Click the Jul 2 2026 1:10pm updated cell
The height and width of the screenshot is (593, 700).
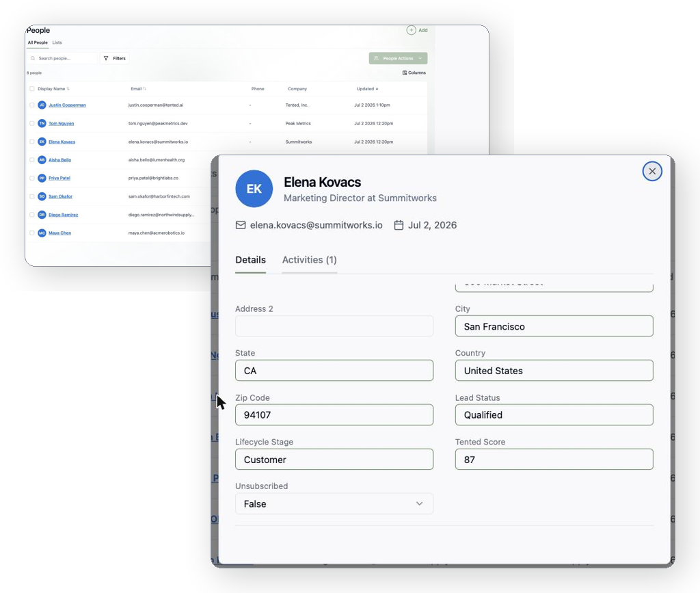(372, 105)
